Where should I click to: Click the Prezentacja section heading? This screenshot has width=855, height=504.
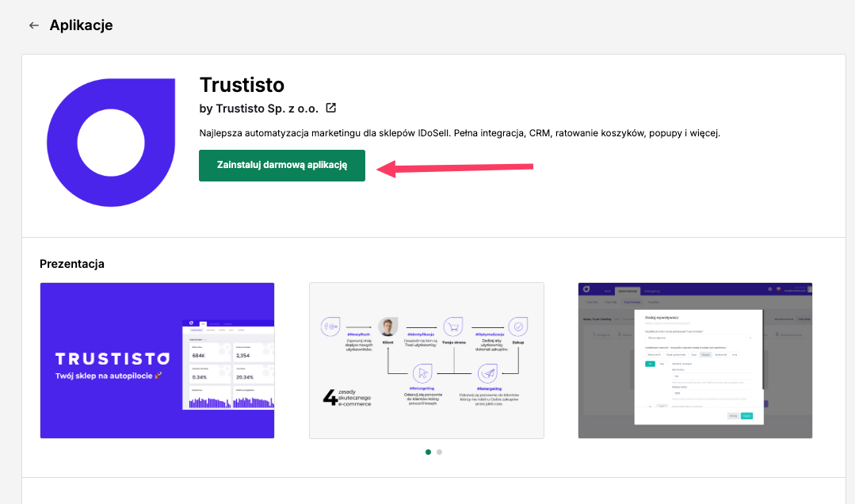click(72, 264)
